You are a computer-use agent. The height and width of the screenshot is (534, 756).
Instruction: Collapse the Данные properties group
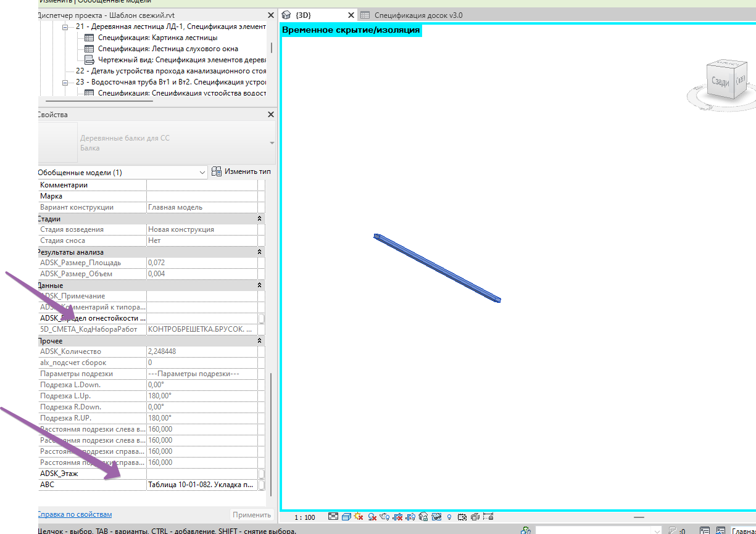[259, 285]
